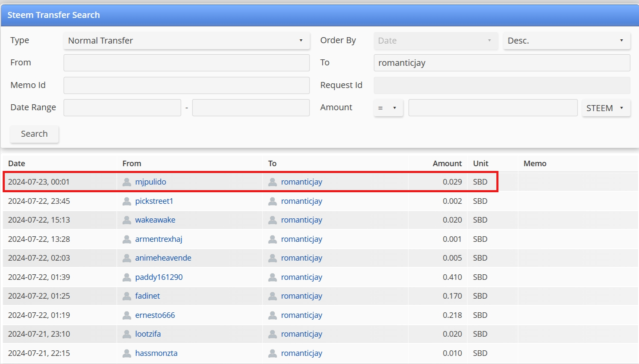
Task: Open the mjpulido sender profile link
Action: (150, 182)
